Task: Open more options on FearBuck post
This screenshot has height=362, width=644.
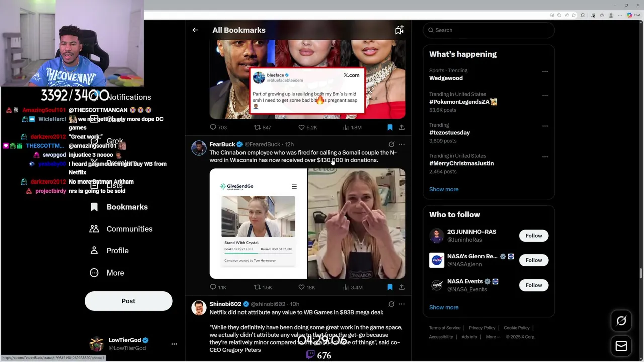Action: point(401,144)
